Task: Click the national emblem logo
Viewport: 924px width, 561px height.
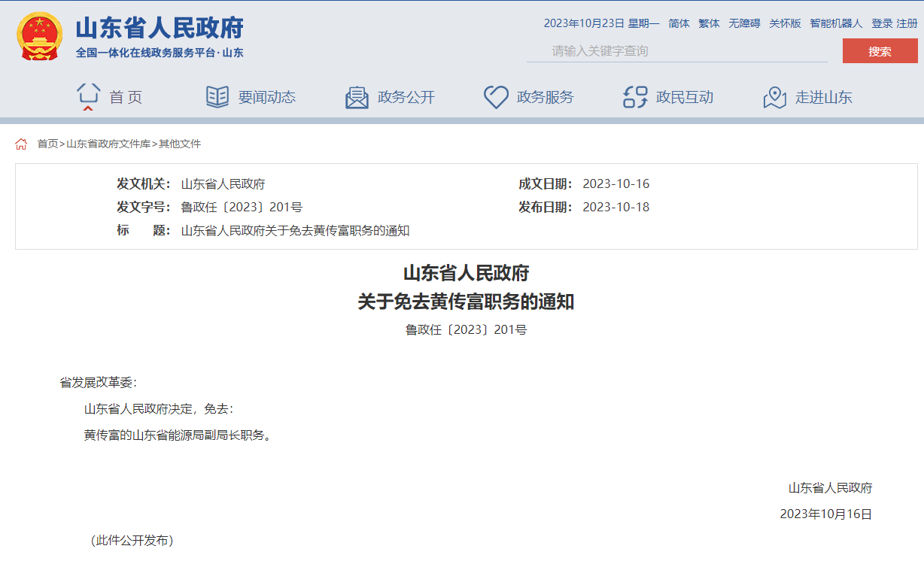Action: [39, 36]
